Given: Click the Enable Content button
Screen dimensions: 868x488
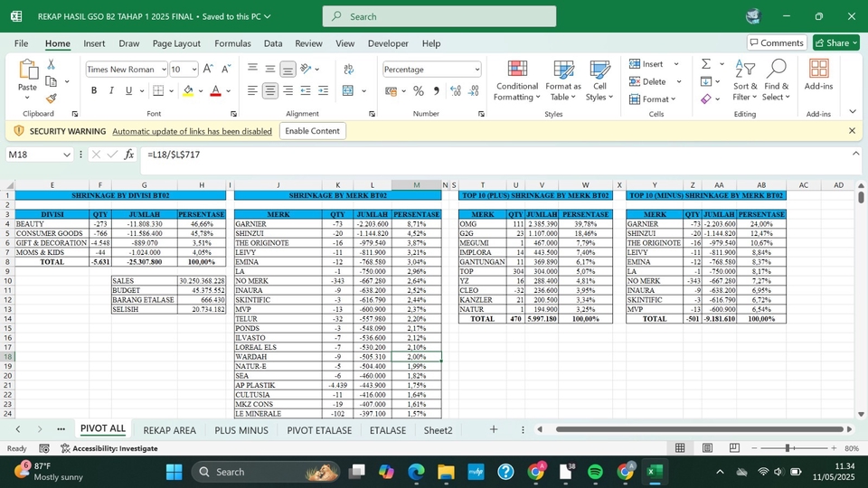Looking at the screenshot, I should point(312,131).
